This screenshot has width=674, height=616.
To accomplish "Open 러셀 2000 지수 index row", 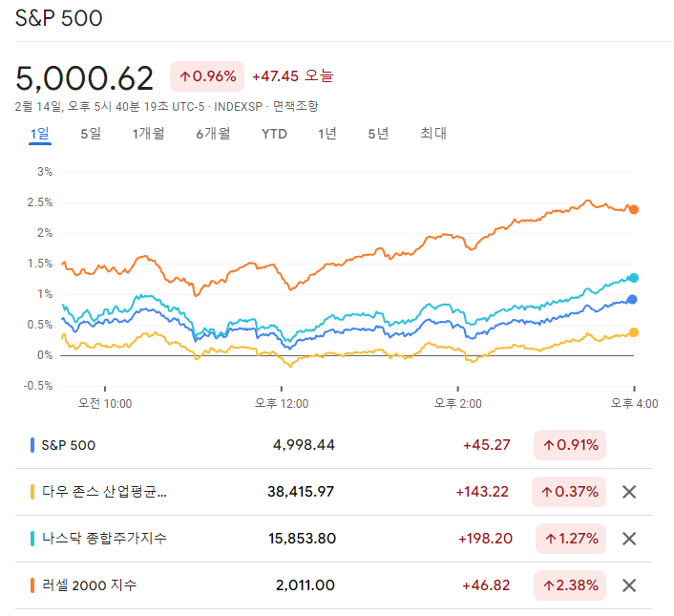I will click(x=333, y=585).
